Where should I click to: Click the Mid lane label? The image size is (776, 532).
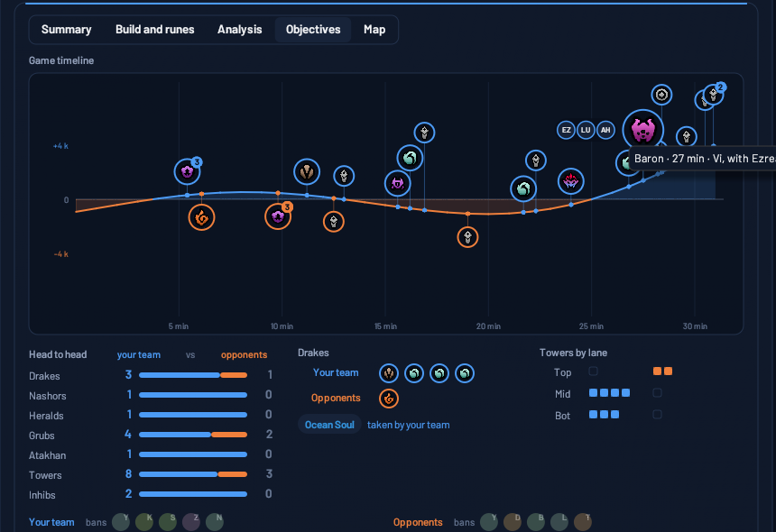563,394
